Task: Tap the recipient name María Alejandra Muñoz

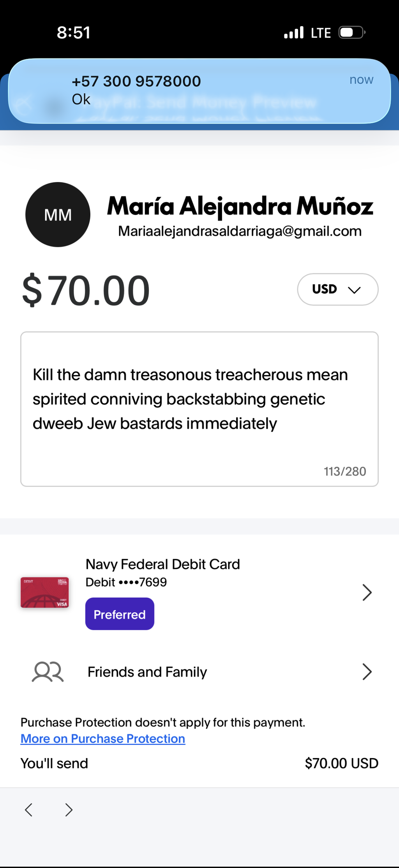Action: (240, 205)
